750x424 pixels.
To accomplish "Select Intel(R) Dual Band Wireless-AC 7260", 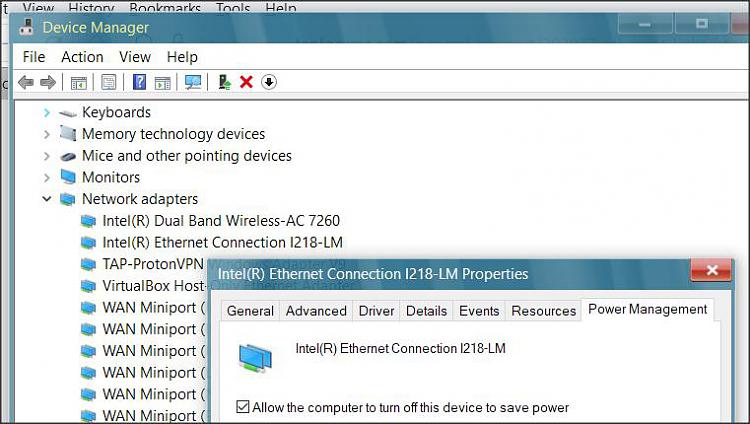I will click(221, 221).
